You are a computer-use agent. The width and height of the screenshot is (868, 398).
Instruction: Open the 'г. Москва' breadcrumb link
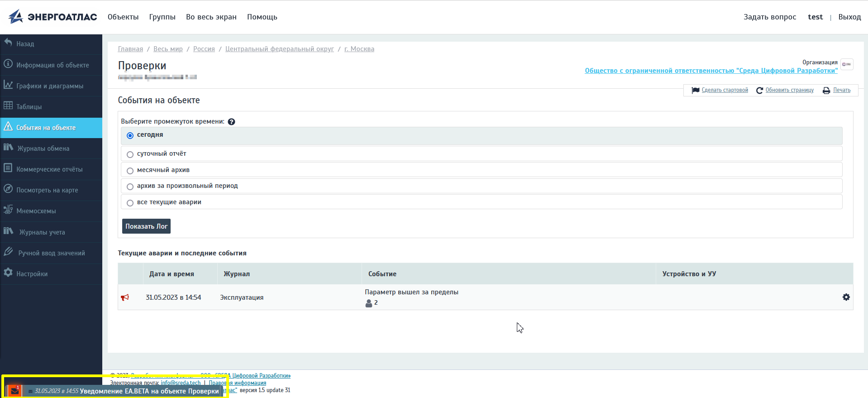coord(359,49)
